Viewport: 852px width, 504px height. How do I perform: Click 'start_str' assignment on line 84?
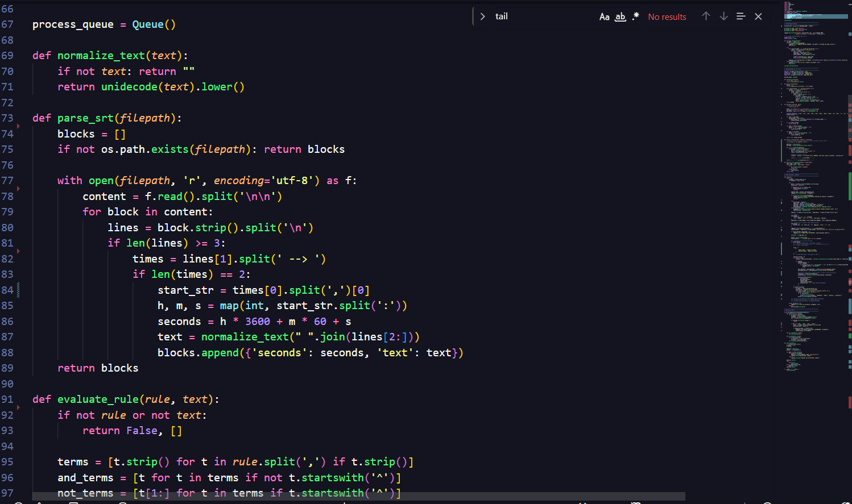pos(185,290)
